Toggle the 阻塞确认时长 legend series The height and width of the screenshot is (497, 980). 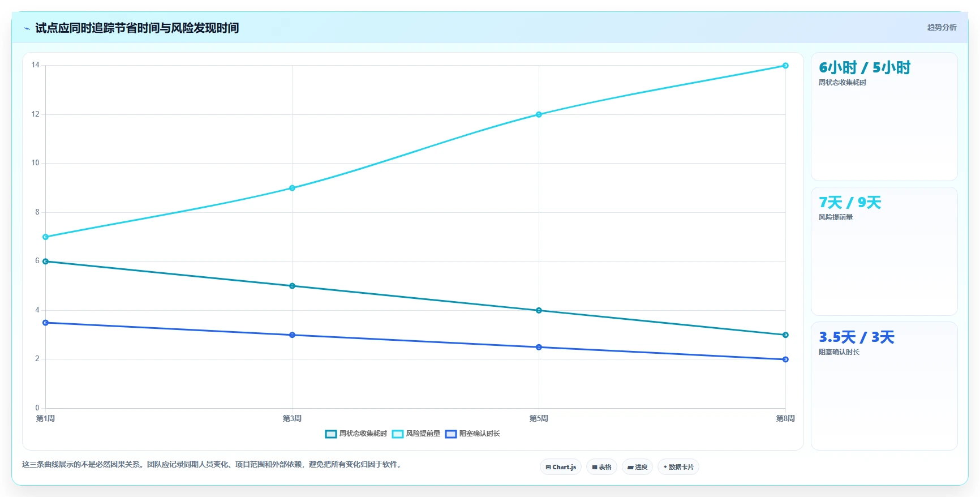click(472, 434)
